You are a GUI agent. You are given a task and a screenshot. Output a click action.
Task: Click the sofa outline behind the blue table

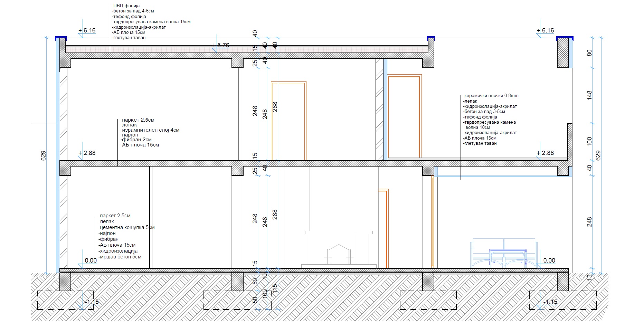point(503,245)
